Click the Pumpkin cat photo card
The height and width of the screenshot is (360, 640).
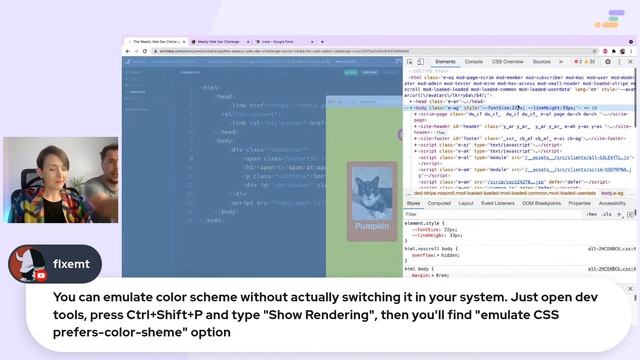[x=372, y=201]
